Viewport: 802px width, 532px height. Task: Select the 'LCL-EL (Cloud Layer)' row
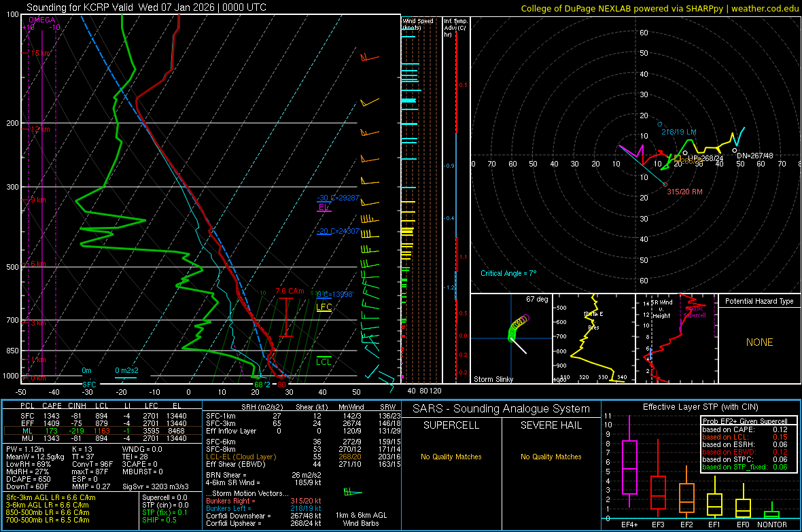pyautogui.click(x=302, y=457)
